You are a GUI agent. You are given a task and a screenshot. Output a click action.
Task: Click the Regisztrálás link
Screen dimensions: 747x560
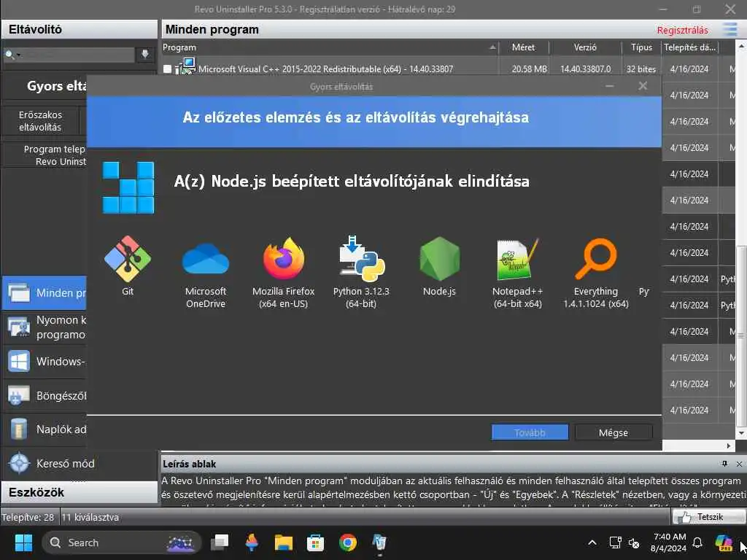click(x=682, y=30)
